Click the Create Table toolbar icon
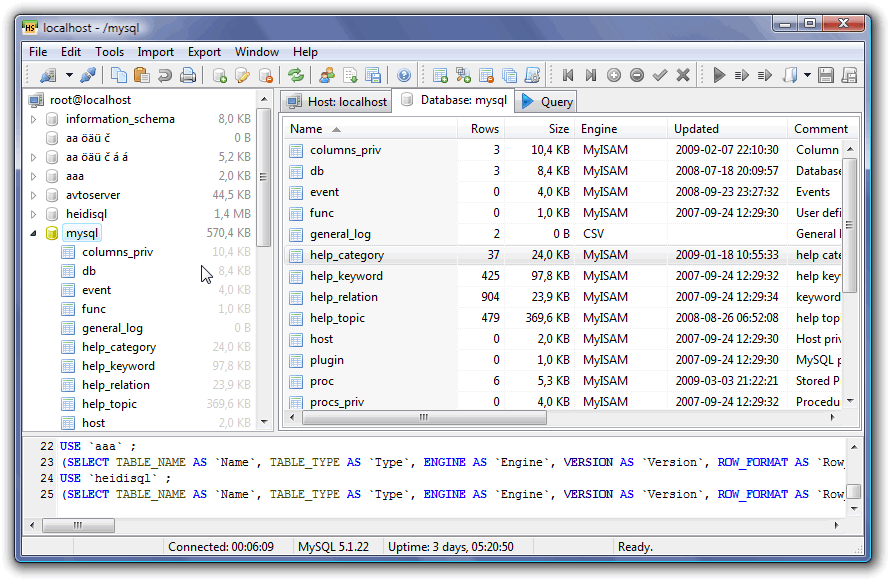The width and height of the screenshot is (890, 581). pos(440,75)
